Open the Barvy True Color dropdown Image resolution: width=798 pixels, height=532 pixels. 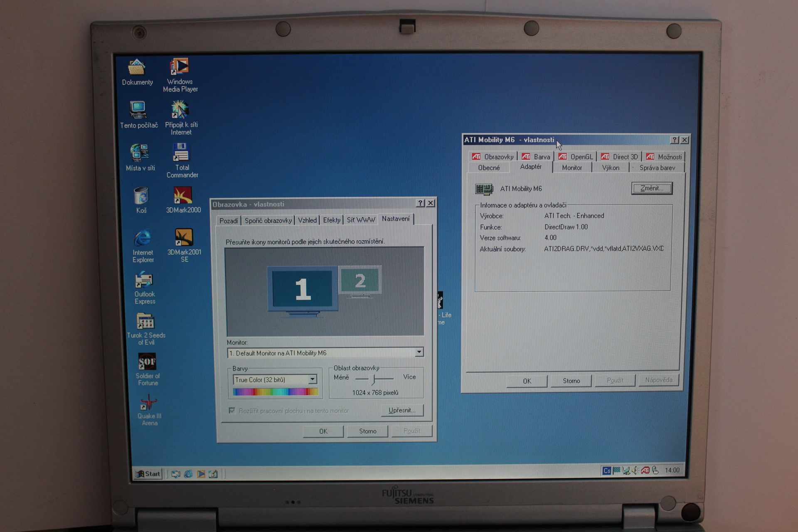313,379
